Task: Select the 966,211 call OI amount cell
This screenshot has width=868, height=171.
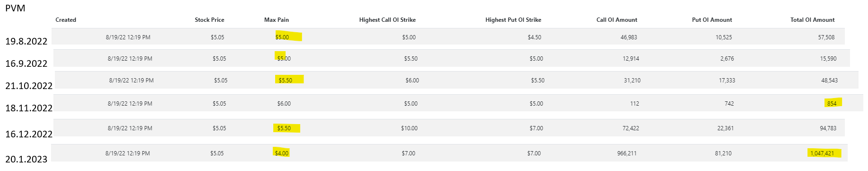Action: pos(627,153)
